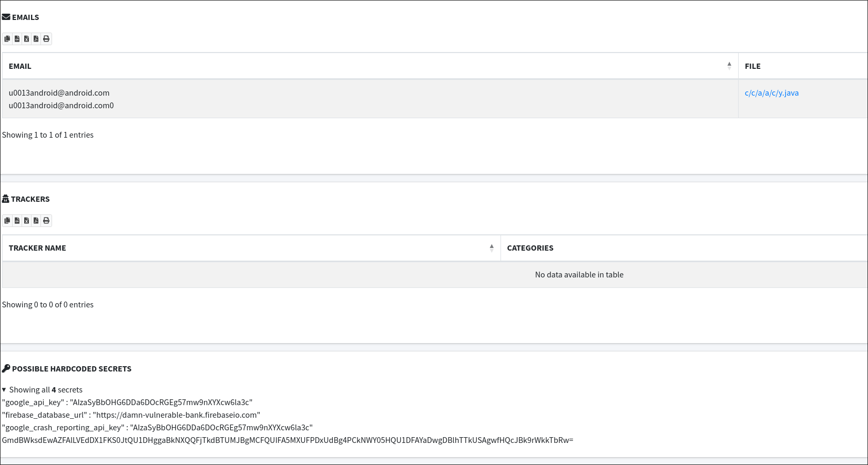Image resolution: width=868 pixels, height=465 pixels.
Task: Click the FILE column header
Action: pyautogui.click(x=752, y=66)
